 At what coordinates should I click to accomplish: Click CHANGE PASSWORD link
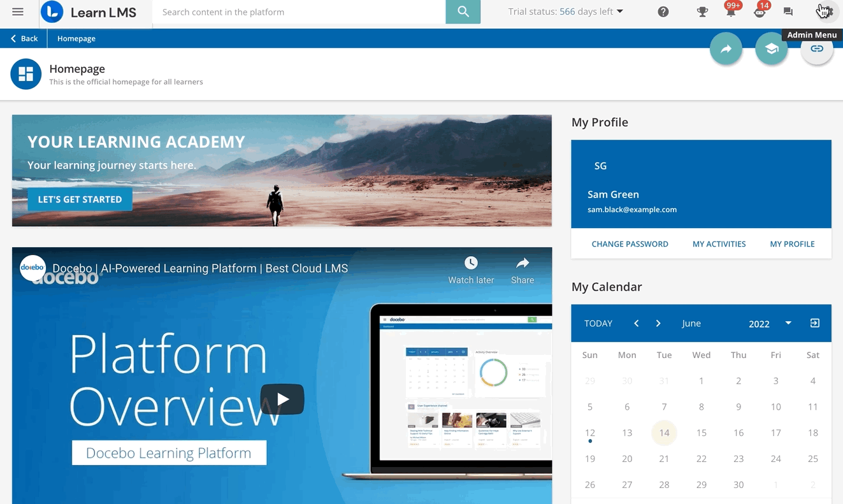(630, 244)
